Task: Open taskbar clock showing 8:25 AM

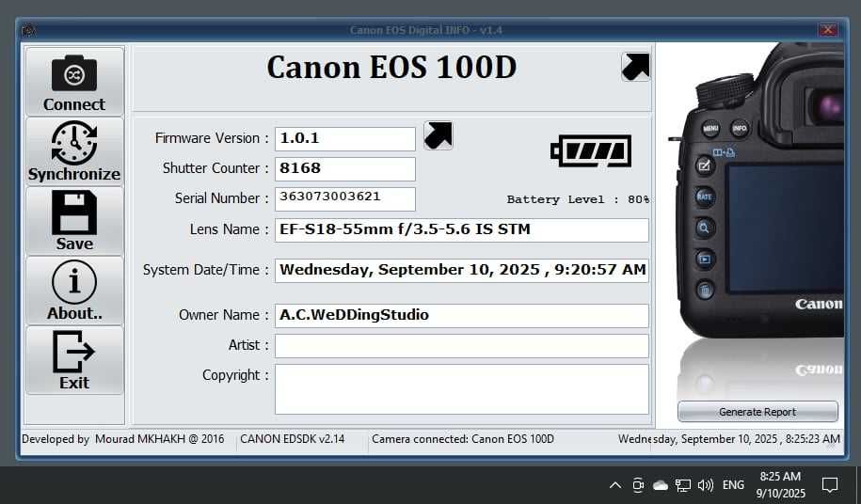Action: [780, 485]
